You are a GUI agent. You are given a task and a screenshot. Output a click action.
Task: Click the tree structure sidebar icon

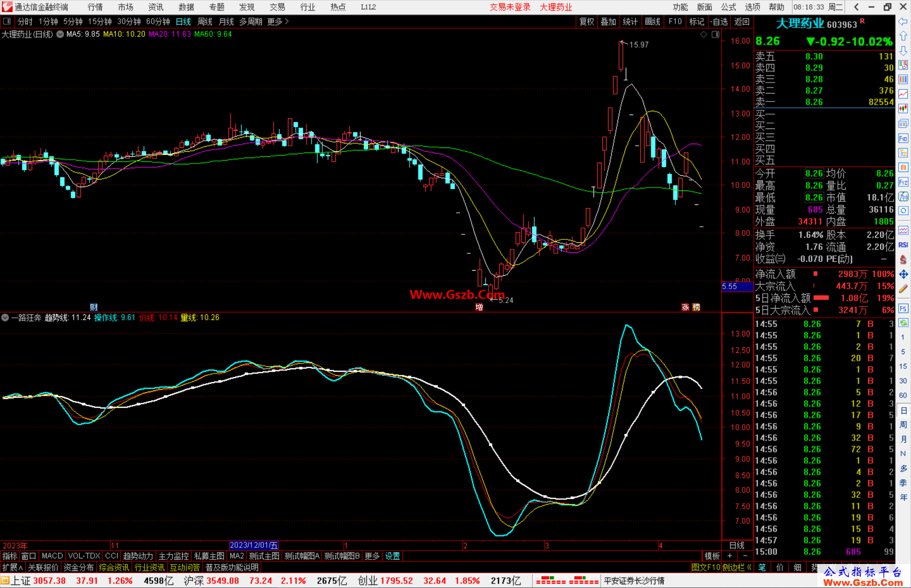(x=903, y=153)
